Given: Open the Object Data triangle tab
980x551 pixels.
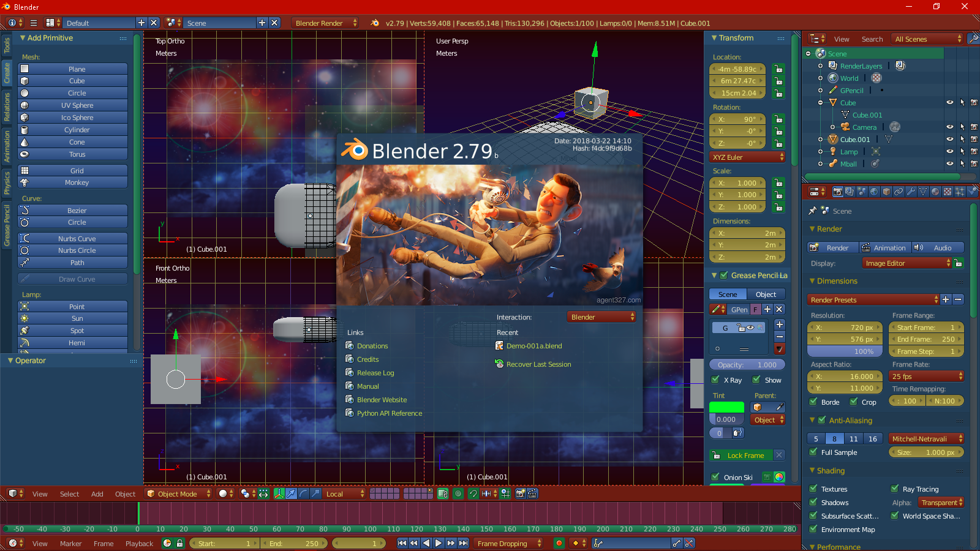Looking at the screenshot, I should 923,192.
